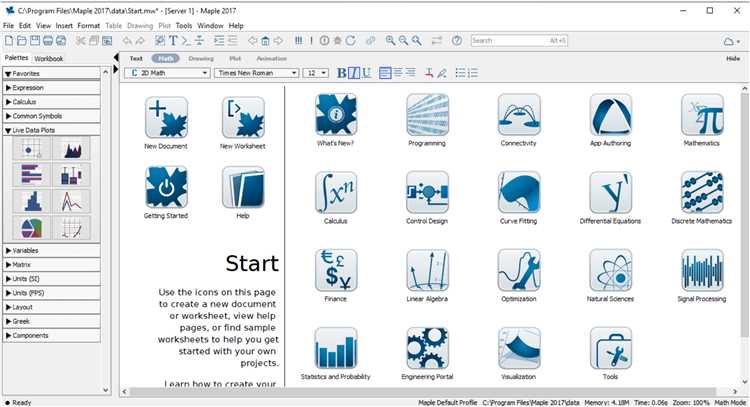Open the Format menu
Image resolution: width=750 pixels, height=407 pixels.
click(x=88, y=25)
